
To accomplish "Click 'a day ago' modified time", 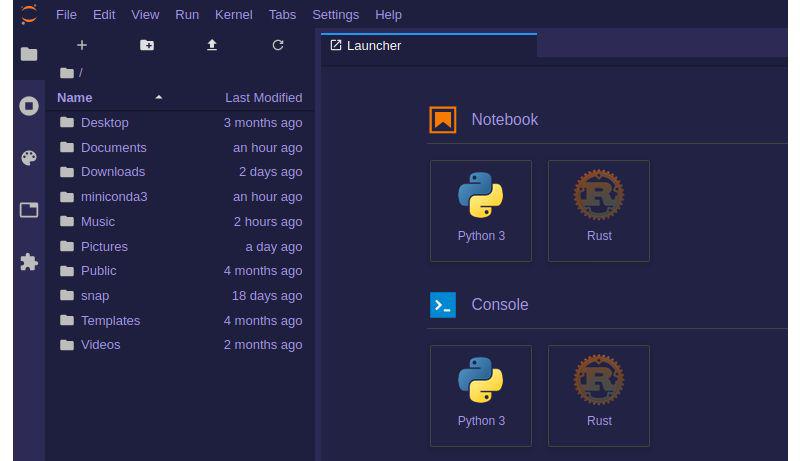I will pyautogui.click(x=273, y=246).
